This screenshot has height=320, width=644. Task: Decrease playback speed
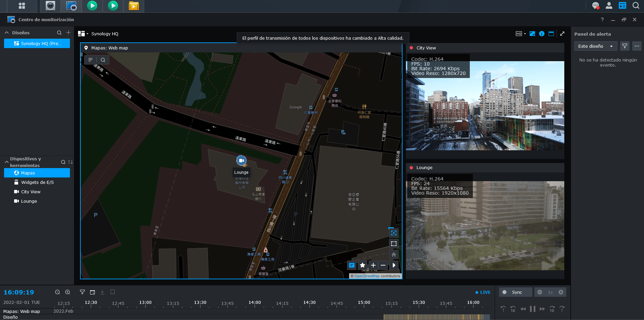pyautogui.click(x=540, y=292)
